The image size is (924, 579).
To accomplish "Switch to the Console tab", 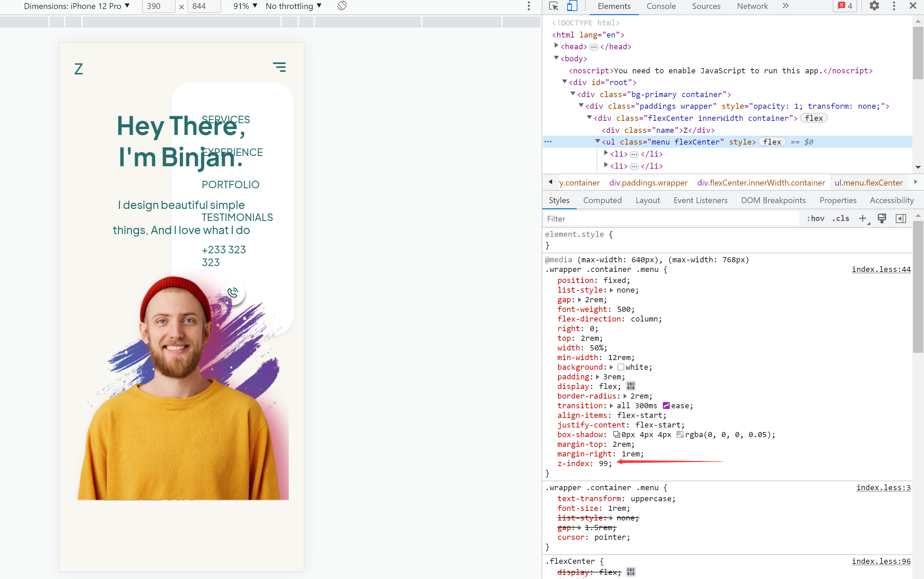I will click(x=661, y=6).
